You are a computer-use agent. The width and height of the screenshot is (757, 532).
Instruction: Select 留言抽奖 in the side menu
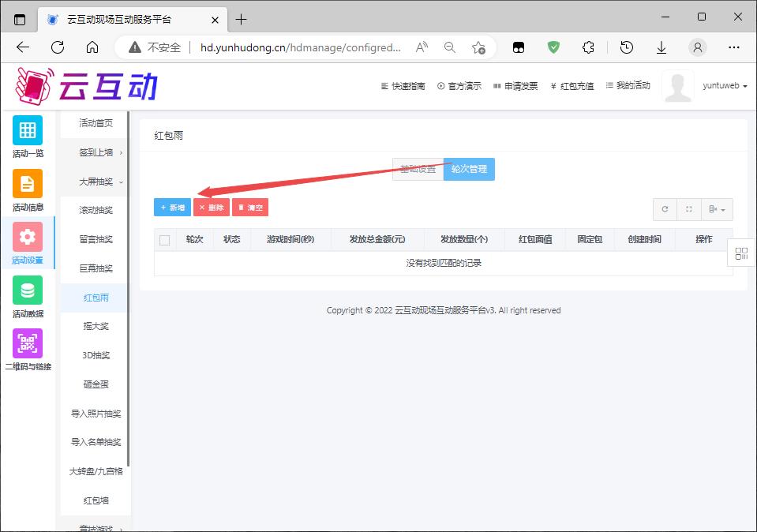coord(95,239)
